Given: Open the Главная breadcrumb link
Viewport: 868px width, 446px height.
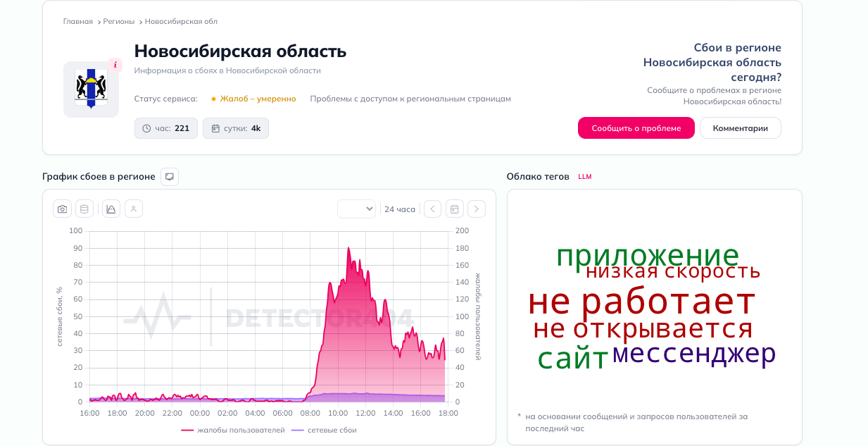Looking at the screenshot, I should (78, 22).
